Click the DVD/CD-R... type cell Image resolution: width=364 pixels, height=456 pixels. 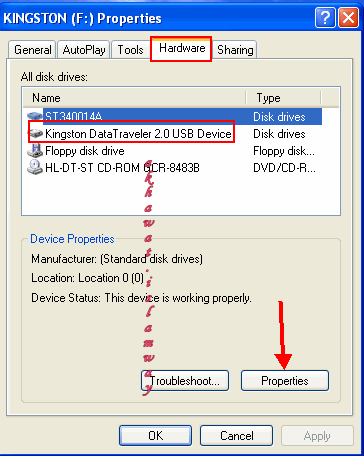pos(284,168)
